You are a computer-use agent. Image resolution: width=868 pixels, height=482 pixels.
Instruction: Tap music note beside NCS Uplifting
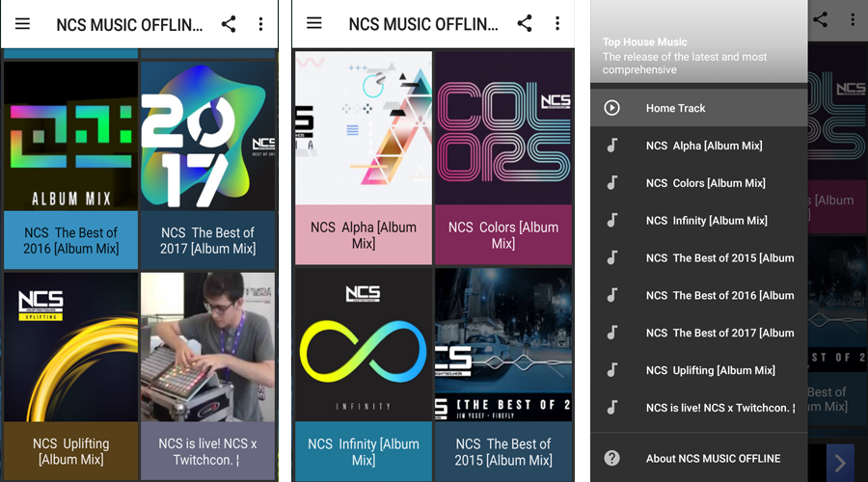point(611,370)
